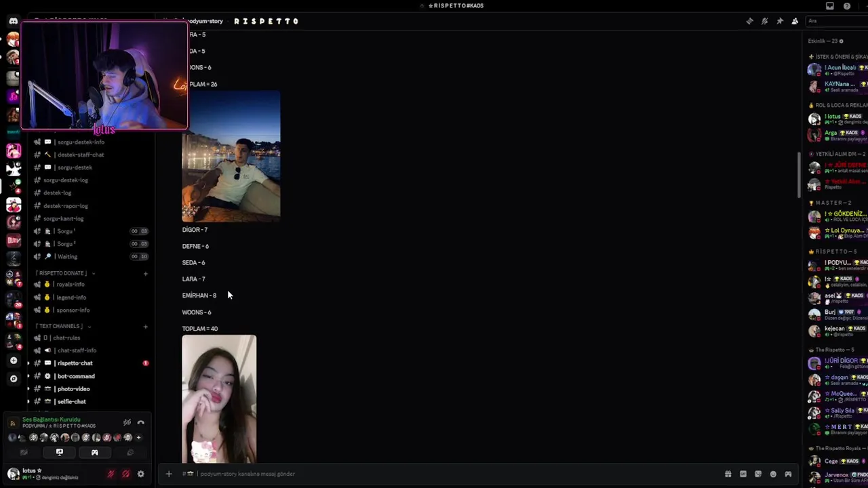
Task: Open the threads icon in header
Action: point(749,21)
